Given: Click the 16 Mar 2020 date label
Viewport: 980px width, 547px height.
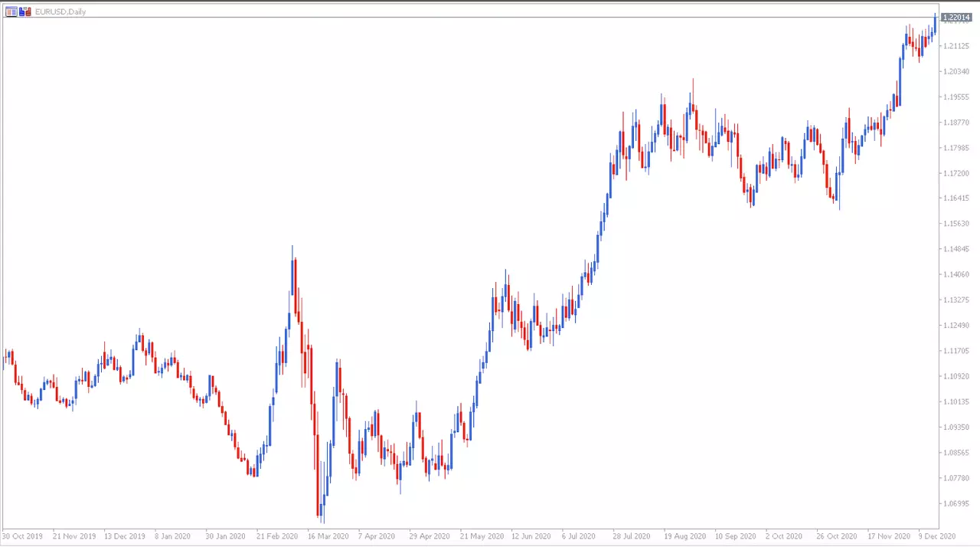Looking at the screenshot, I should click(328, 536).
